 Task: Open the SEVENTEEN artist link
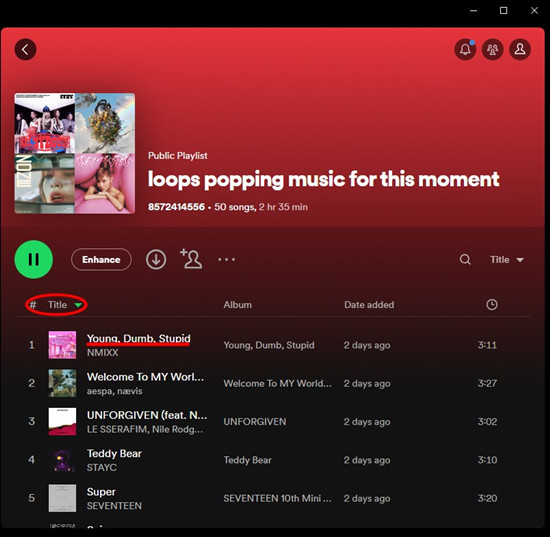[114, 506]
